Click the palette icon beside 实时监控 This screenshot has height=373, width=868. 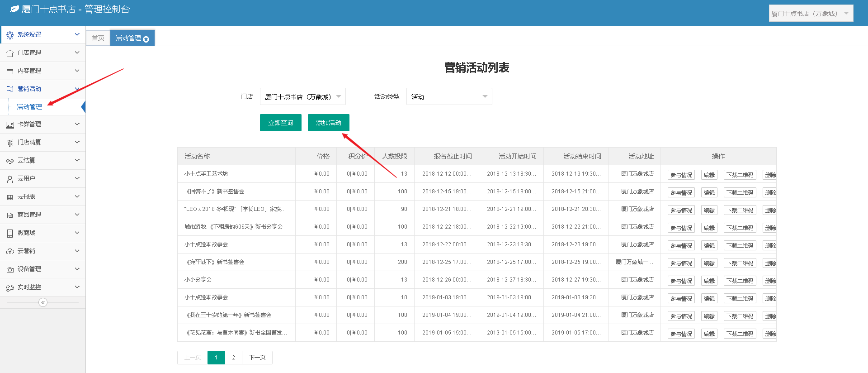tap(10, 288)
